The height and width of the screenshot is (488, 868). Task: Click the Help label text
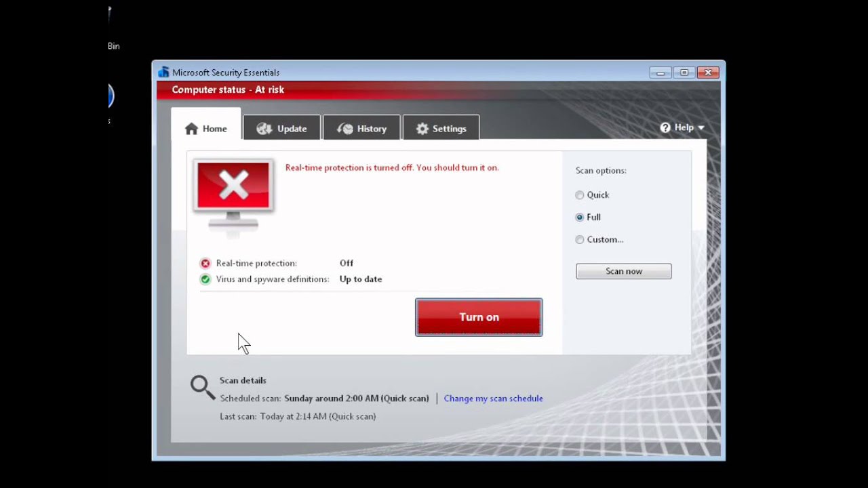click(x=684, y=127)
